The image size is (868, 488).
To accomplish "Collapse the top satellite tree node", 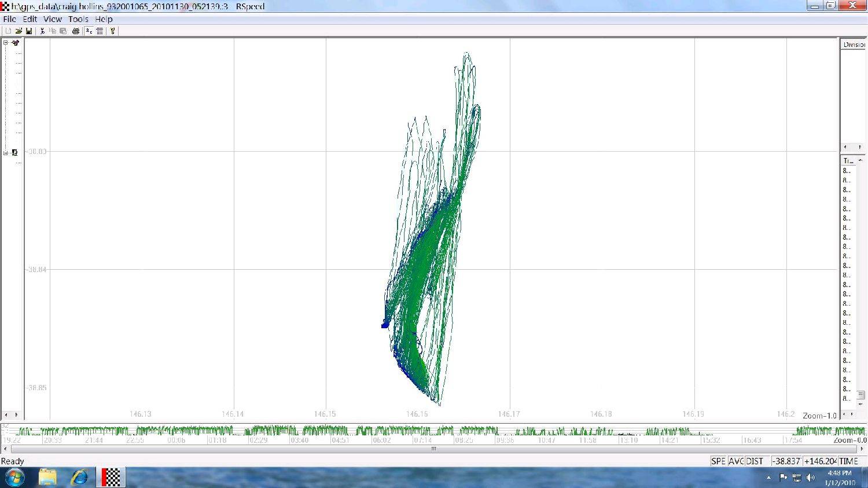I will 6,43.
